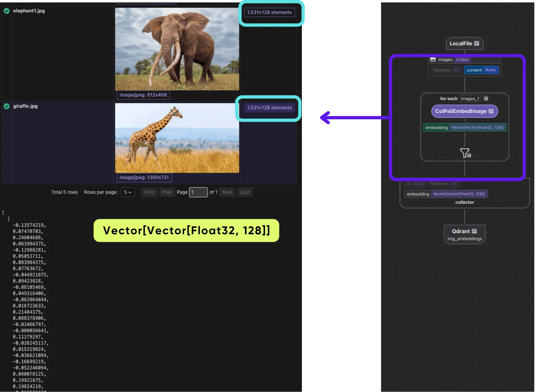Image resolution: width=535 pixels, height=392 pixels.
Task: Click the value 0.11279297 in the vector list
Action: click(x=28, y=337)
